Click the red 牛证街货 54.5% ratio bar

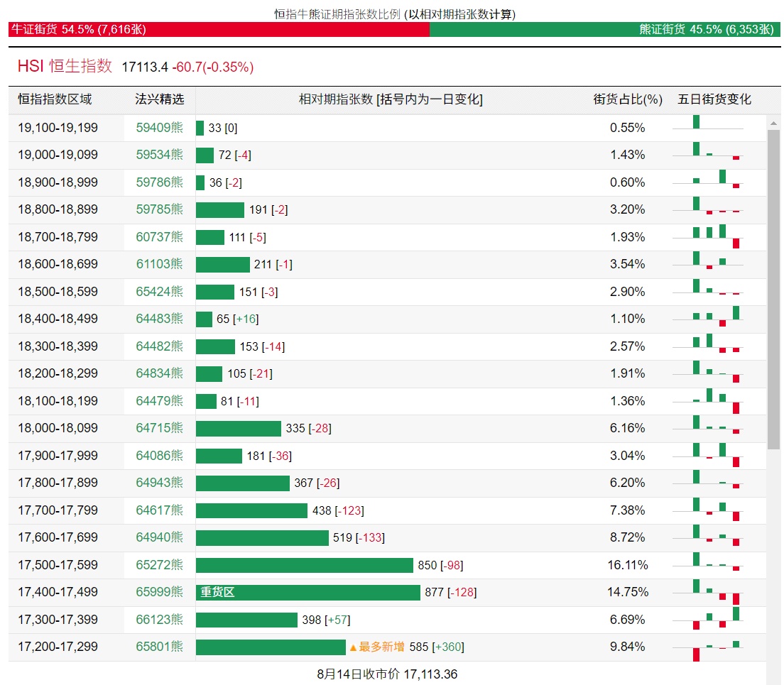click(219, 29)
